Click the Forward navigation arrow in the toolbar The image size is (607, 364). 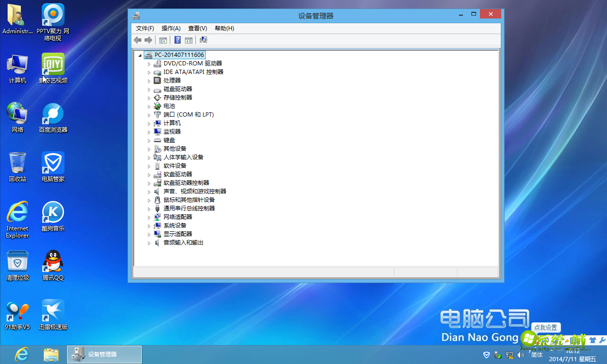(x=148, y=40)
